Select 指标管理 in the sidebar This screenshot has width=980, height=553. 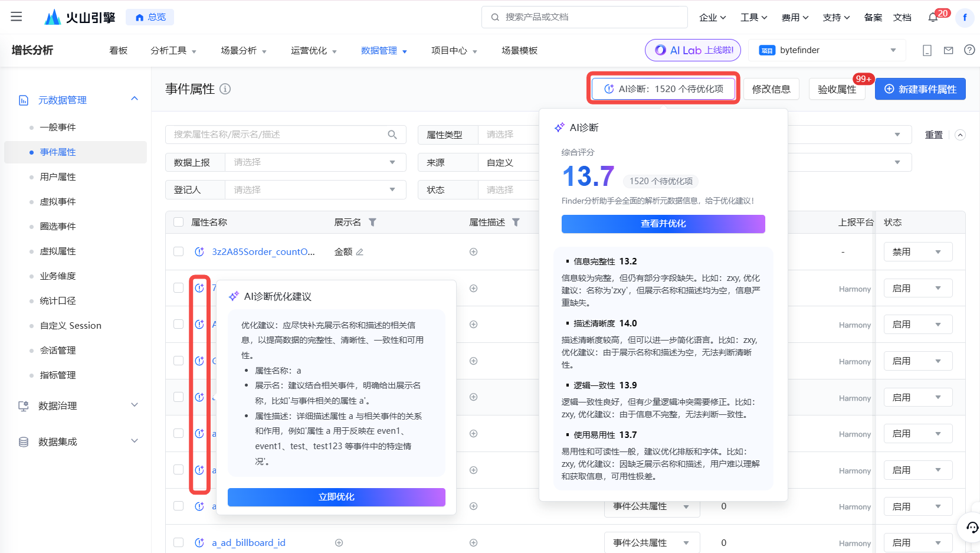pyautogui.click(x=58, y=375)
